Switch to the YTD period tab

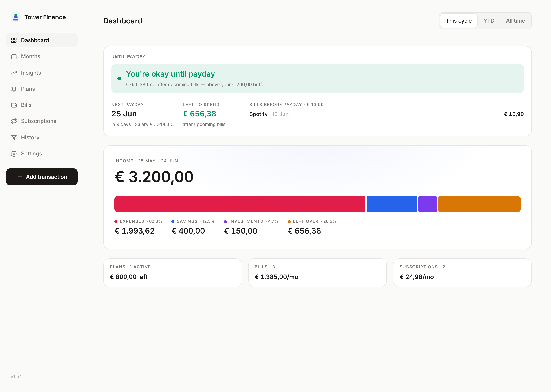489,21
